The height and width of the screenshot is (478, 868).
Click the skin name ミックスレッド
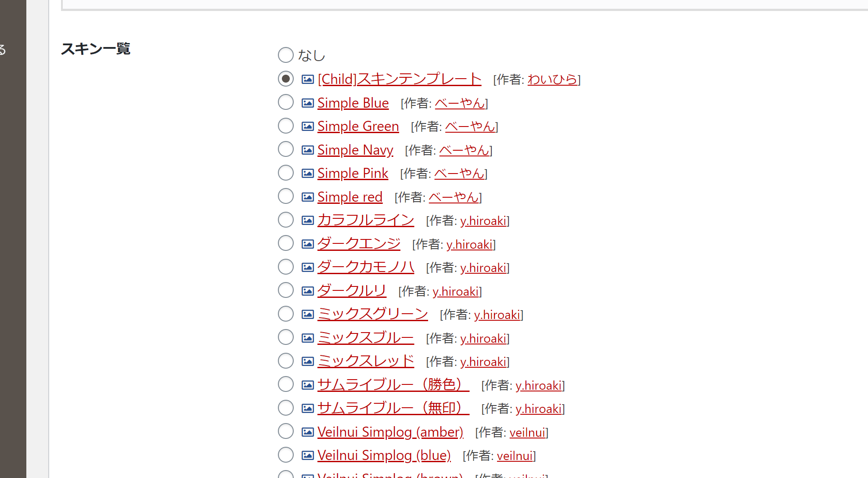[x=365, y=361]
